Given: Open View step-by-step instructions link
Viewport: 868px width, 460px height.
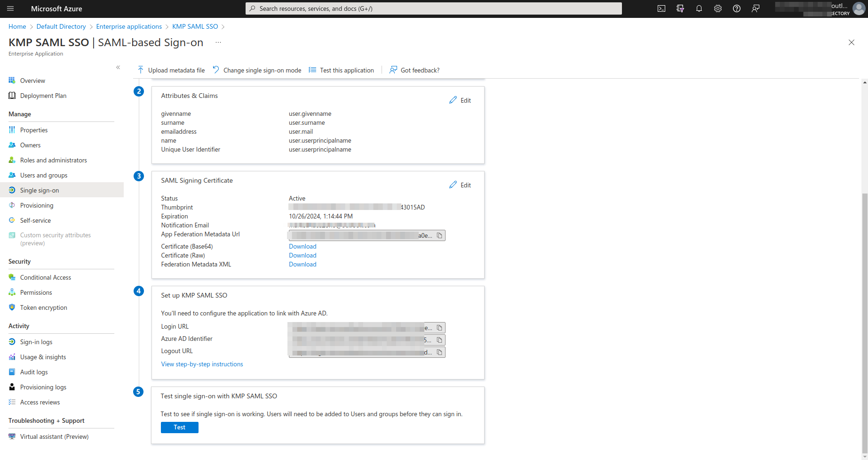Looking at the screenshot, I should (202, 364).
